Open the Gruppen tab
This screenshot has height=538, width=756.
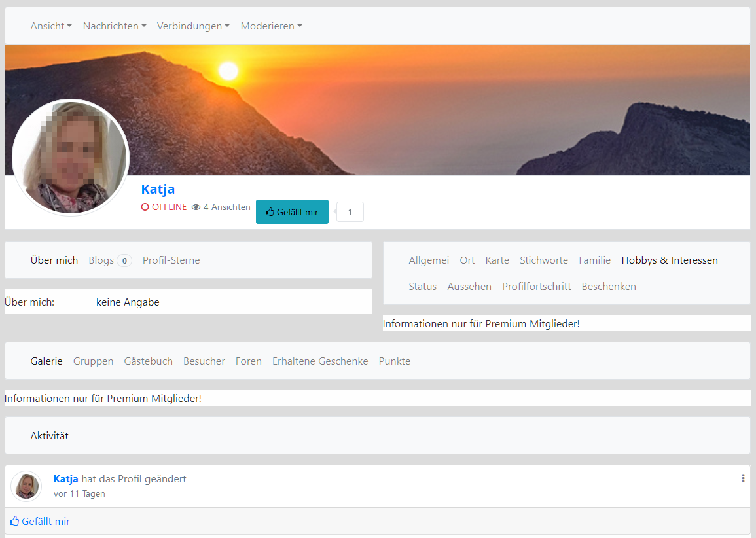[93, 361]
